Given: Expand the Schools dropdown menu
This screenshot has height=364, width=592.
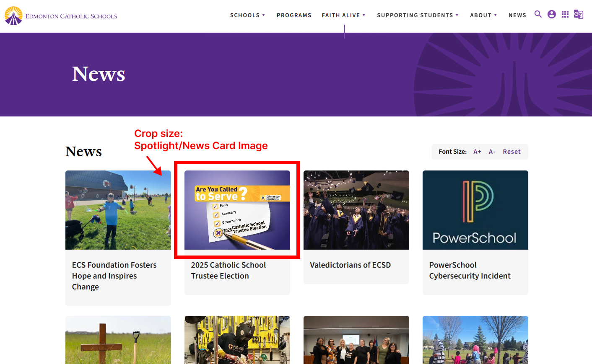Looking at the screenshot, I should pos(247,15).
